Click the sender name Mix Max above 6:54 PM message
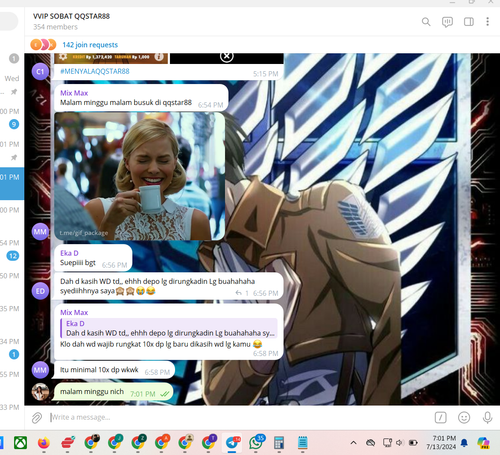The image size is (500, 455). pyautogui.click(x=74, y=93)
